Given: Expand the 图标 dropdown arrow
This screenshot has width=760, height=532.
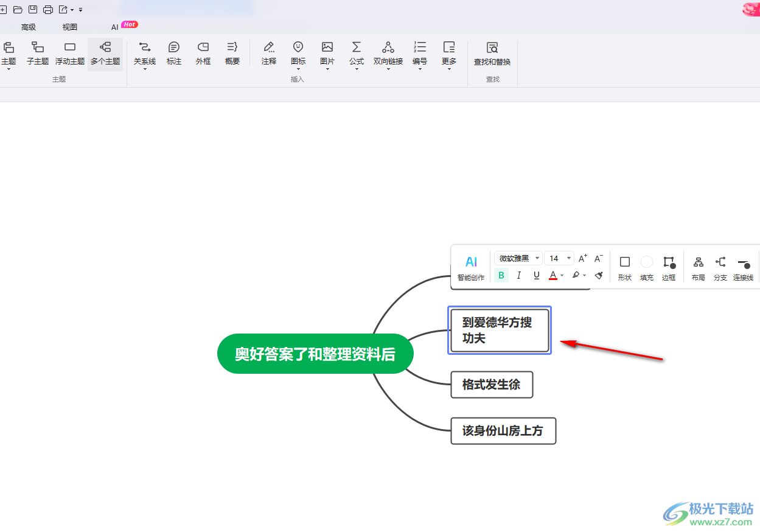Looking at the screenshot, I should [x=298, y=69].
